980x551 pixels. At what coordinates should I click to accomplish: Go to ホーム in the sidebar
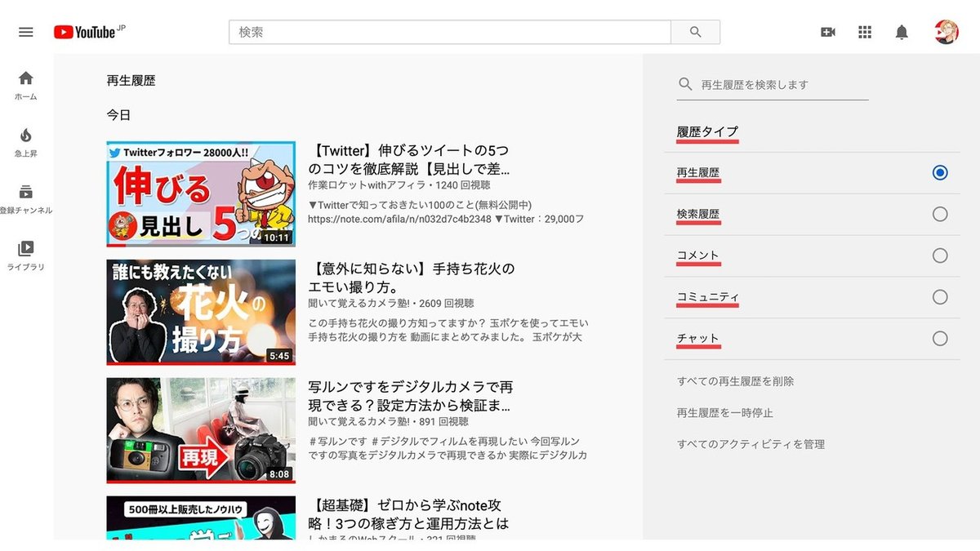point(26,86)
